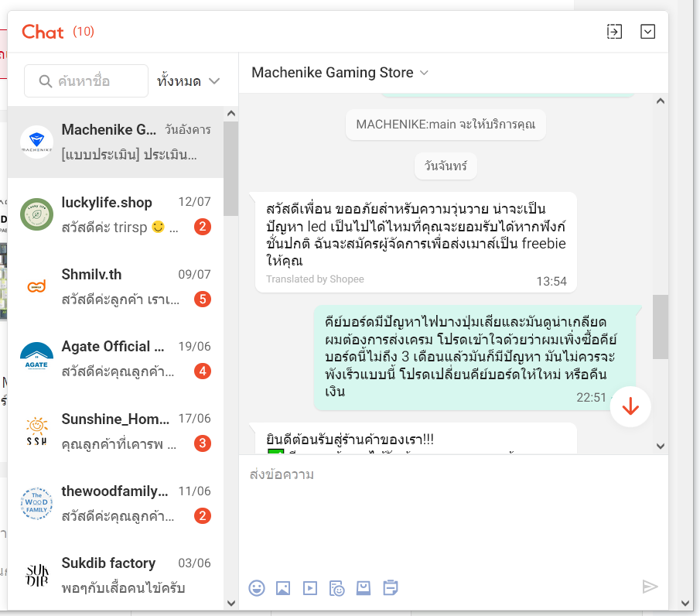Click the conversation list scrollbar down arrow
This screenshot has width=700, height=616.
pyautogui.click(x=231, y=604)
